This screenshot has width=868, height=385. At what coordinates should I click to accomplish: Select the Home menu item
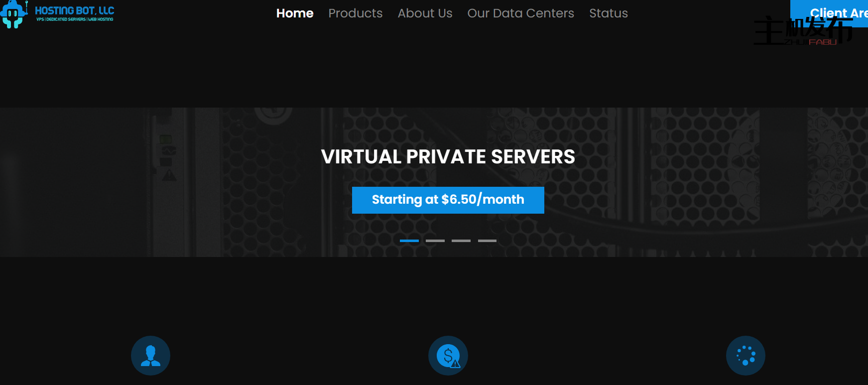[295, 13]
